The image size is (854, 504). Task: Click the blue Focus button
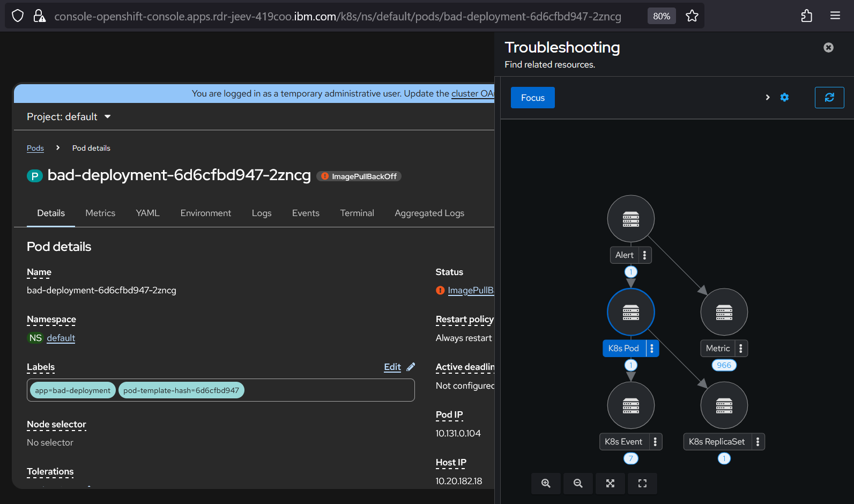click(x=533, y=98)
